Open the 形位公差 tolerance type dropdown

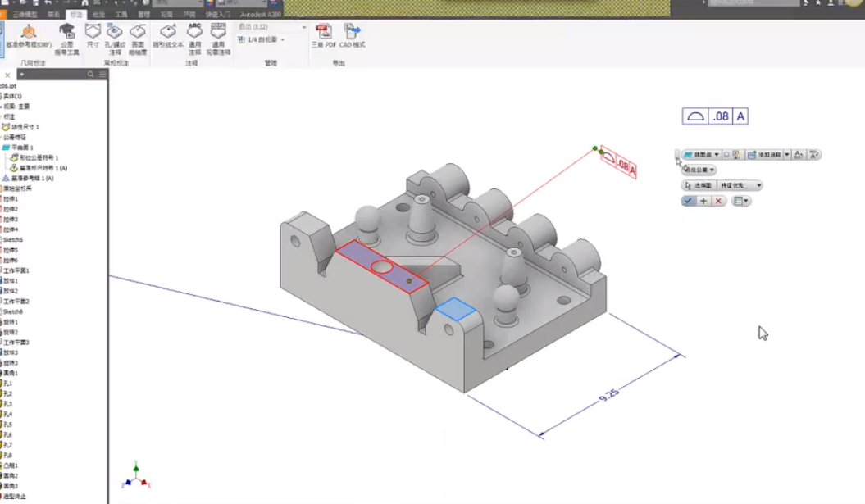pos(699,170)
